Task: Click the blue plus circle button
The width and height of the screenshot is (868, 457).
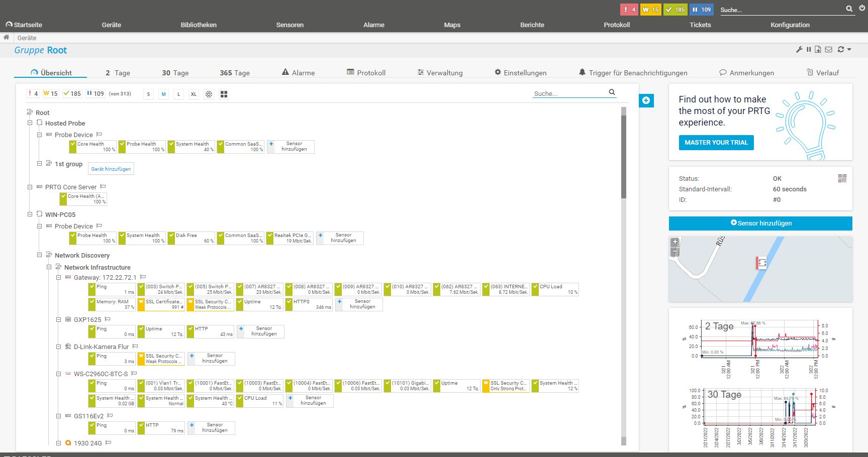Action: click(646, 100)
